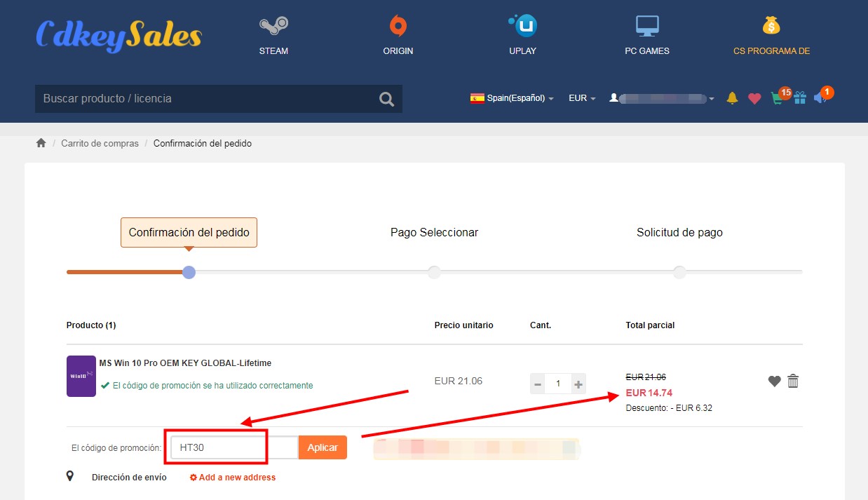
Task: Click the blue progress marker for step one
Action: [189, 272]
